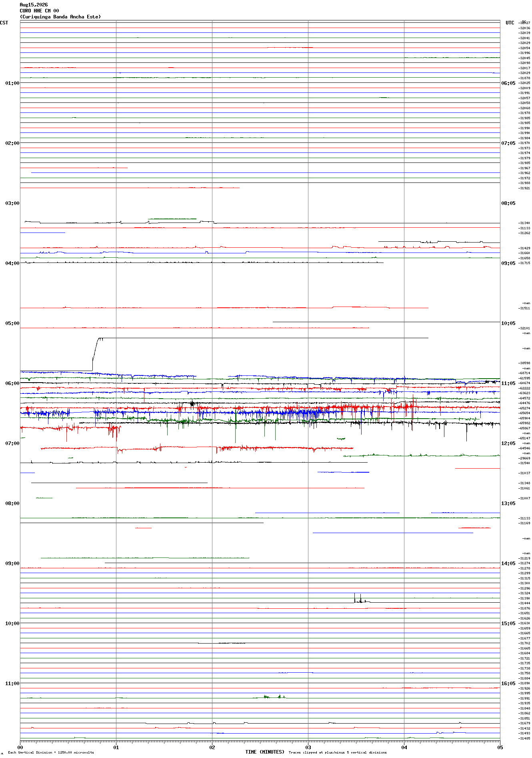Select the 10:00 CST time label
This screenshot has height=758, width=532.
12,624
